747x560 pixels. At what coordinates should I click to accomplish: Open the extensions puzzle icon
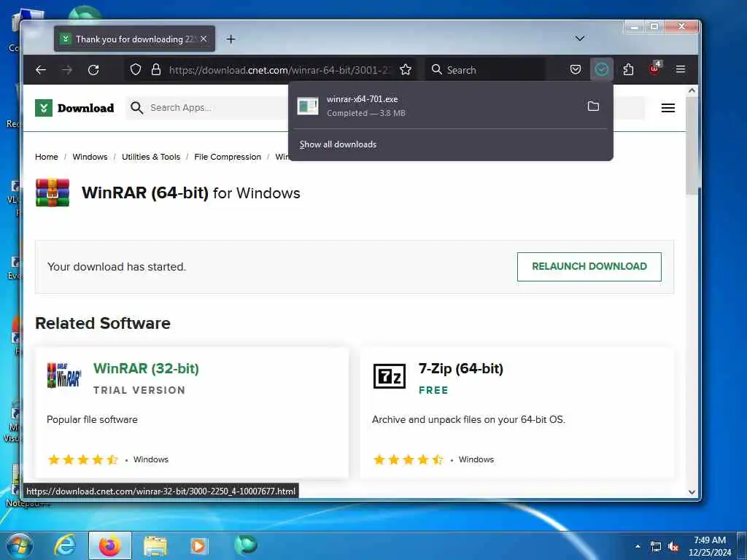coord(628,70)
